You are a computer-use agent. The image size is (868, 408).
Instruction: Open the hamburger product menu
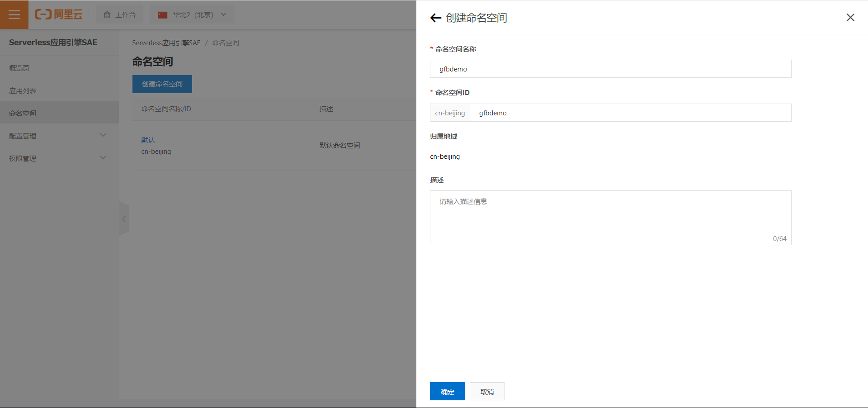coord(14,14)
